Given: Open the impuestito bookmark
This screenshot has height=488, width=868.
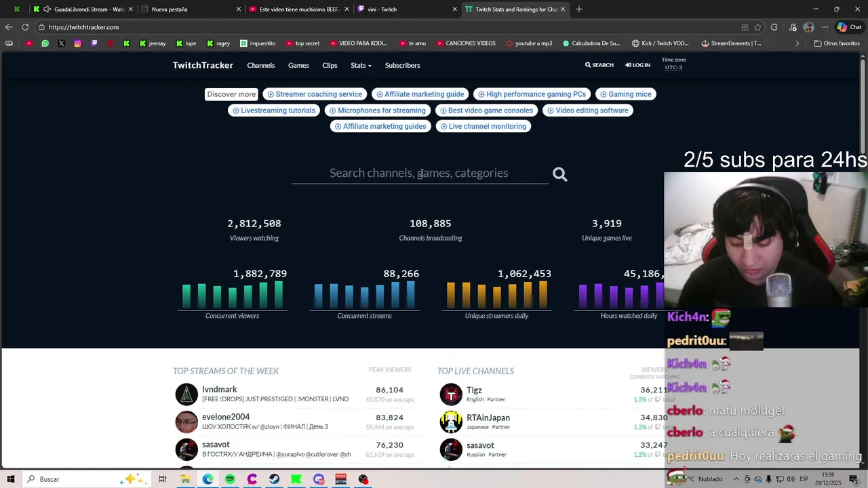Looking at the screenshot, I should coord(258,43).
